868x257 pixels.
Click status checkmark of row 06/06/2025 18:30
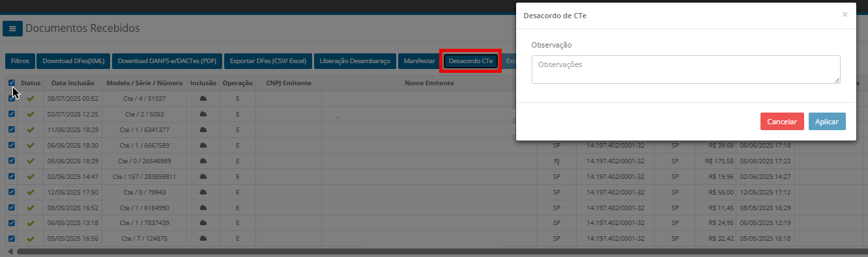coord(30,146)
